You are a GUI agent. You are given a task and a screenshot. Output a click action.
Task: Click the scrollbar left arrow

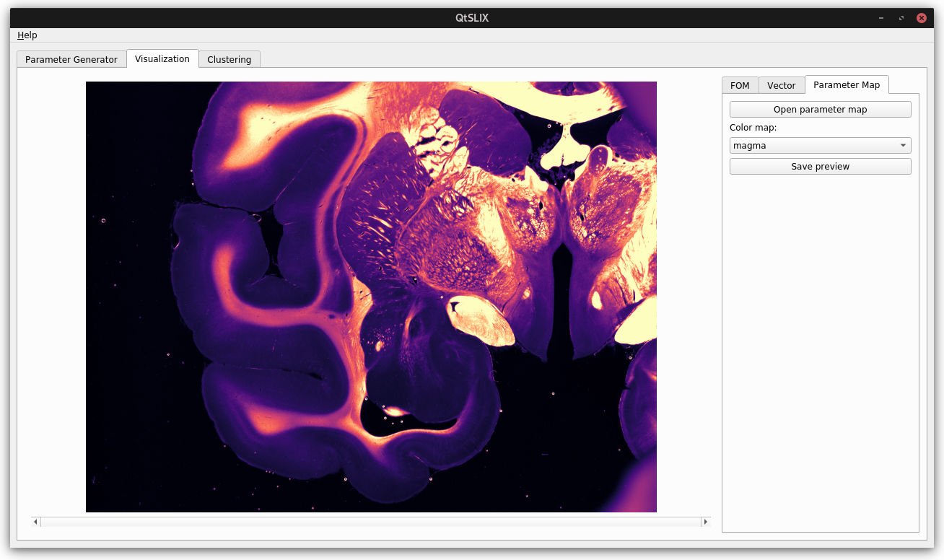(x=36, y=522)
